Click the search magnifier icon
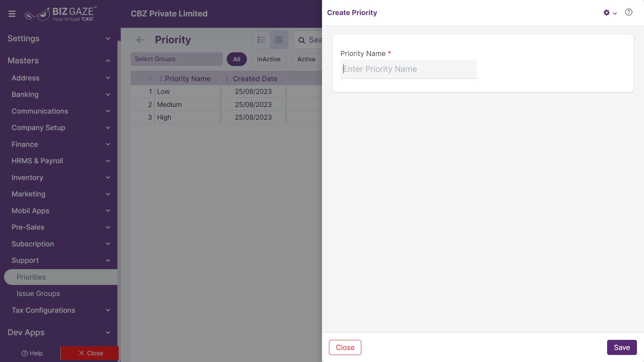644x362 pixels. tap(302, 40)
